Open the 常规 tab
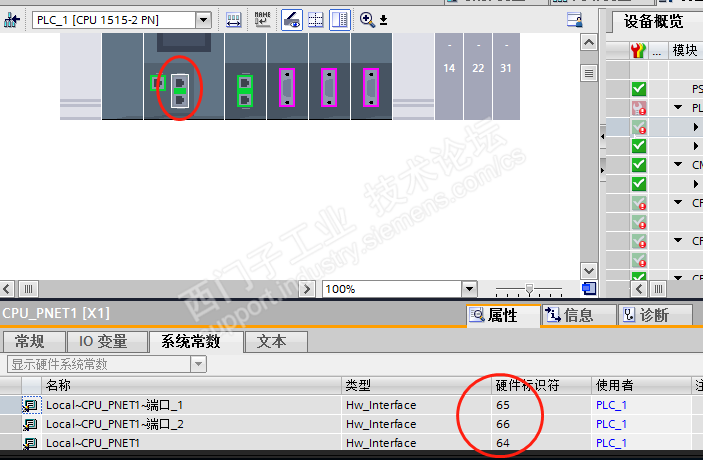703x460 pixels. click(x=34, y=342)
